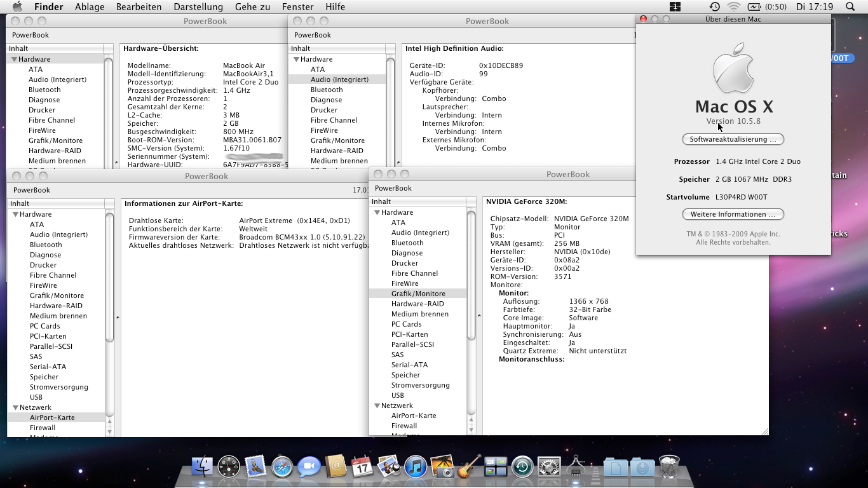The height and width of the screenshot is (488, 868).
Task: Open iPhoto from the Dock
Action: [442, 467]
